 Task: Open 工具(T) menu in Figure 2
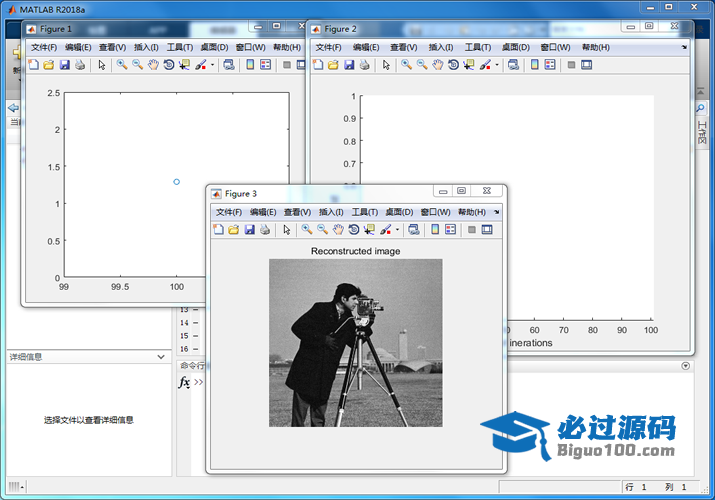pos(478,47)
